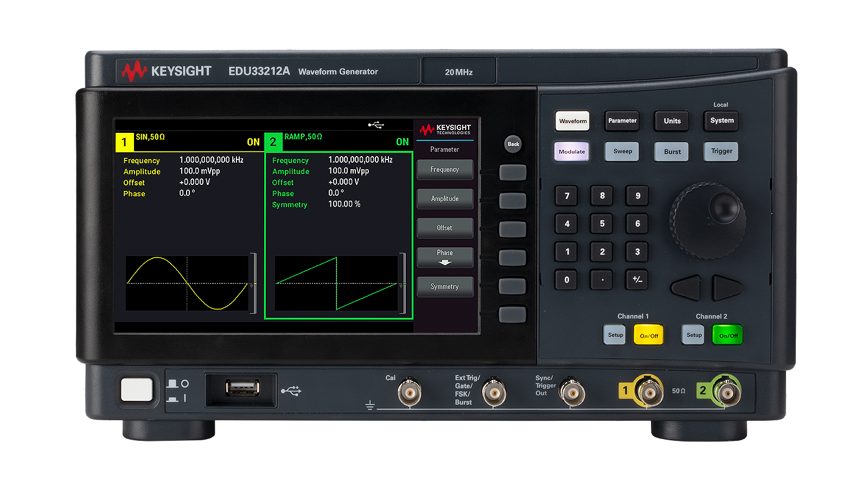Click the yellow Channel 1 output connector
The width and height of the screenshot is (868, 488).
point(649,391)
